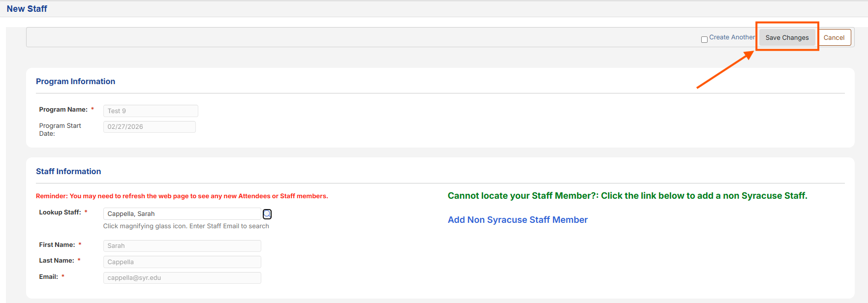Click the Lookup Staff field label
The image size is (868, 303).
pos(60,212)
